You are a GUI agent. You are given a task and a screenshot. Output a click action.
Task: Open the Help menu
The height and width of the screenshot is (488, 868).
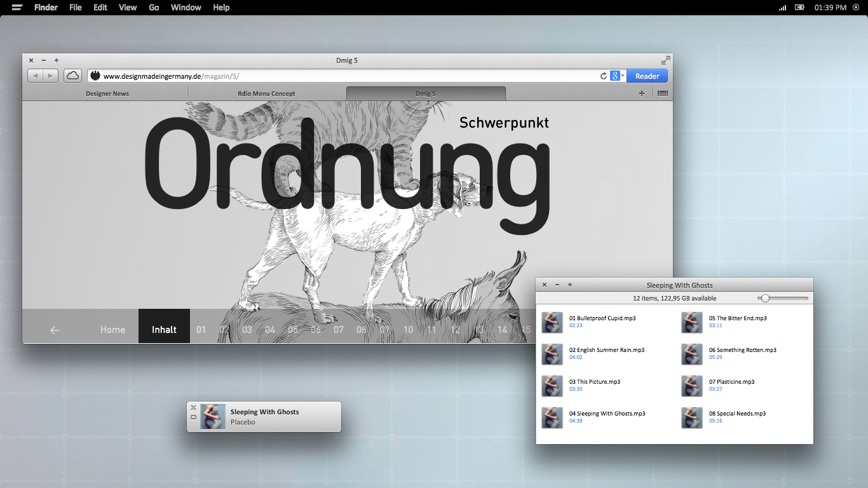tap(221, 8)
